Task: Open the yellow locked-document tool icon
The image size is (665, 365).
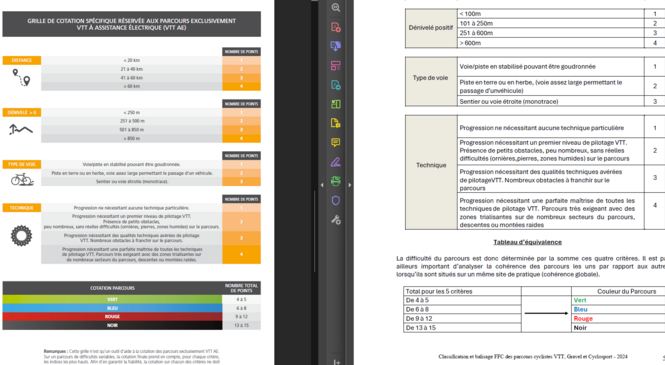Action: (335, 123)
